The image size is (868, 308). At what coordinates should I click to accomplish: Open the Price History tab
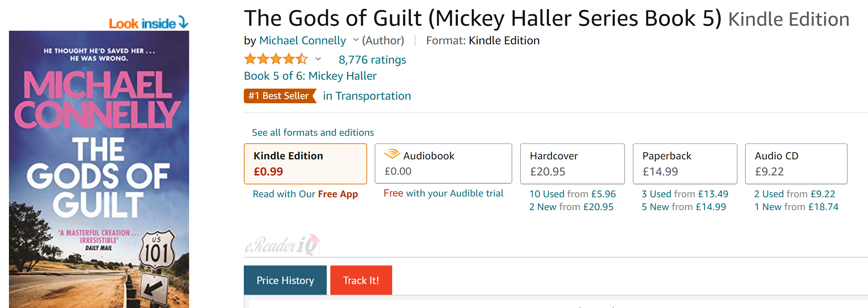pyautogui.click(x=285, y=280)
